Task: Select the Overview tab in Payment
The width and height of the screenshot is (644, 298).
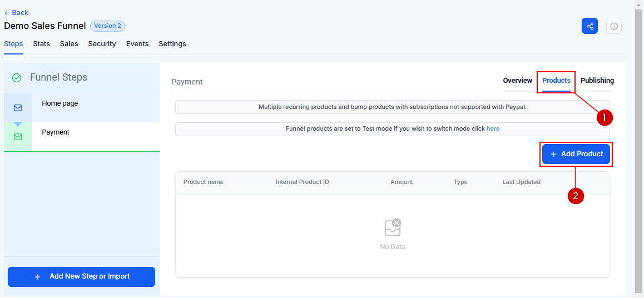Action: [518, 81]
